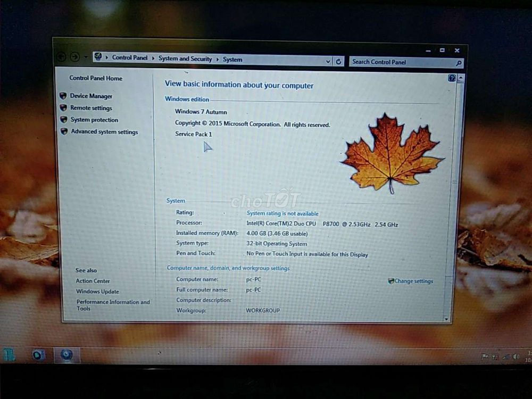Click the taskbar clock

[528, 356]
